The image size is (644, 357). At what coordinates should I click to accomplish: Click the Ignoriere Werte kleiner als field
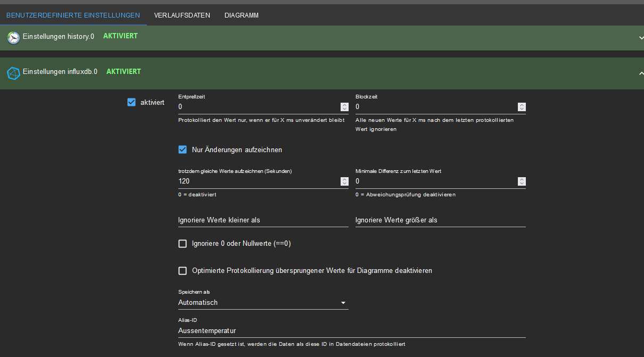[x=263, y=220]
